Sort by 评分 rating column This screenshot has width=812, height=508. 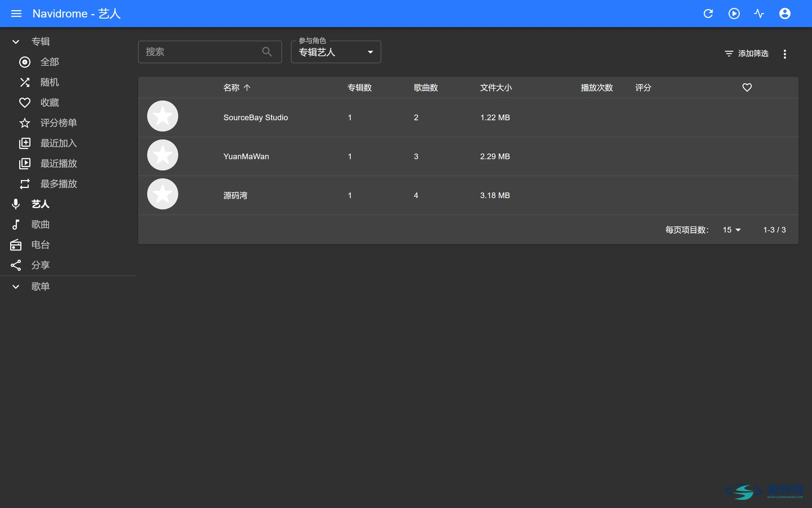tap(643, 87)
